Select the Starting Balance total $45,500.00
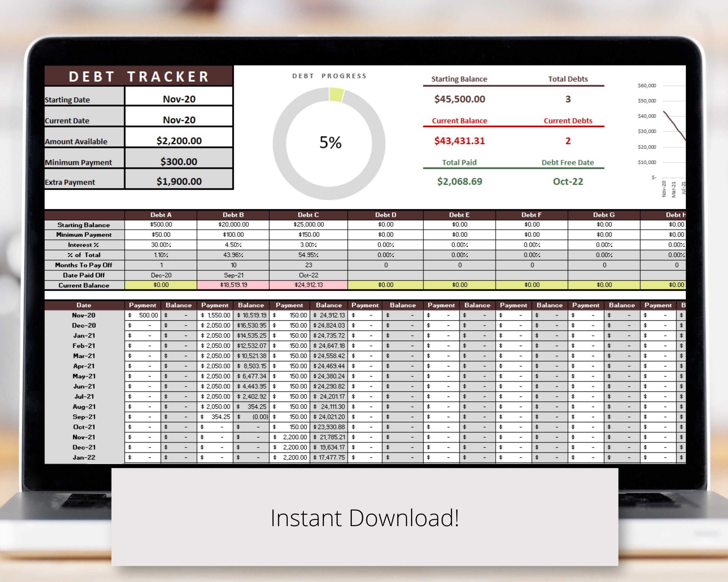The width and height of the screenshot is (728, 582). pyautogui.click(x=459, y=99)
